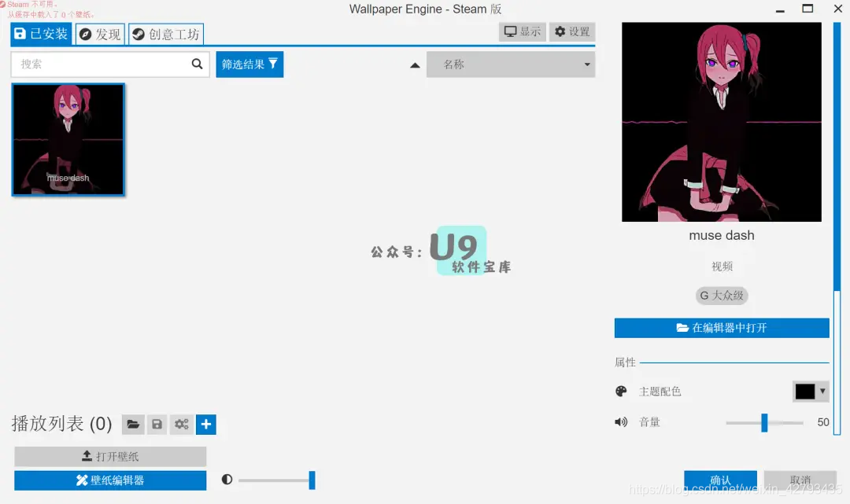Click the volume value 50
The image size is (850, 504).
pyautogui.click(x=823, y=422)
